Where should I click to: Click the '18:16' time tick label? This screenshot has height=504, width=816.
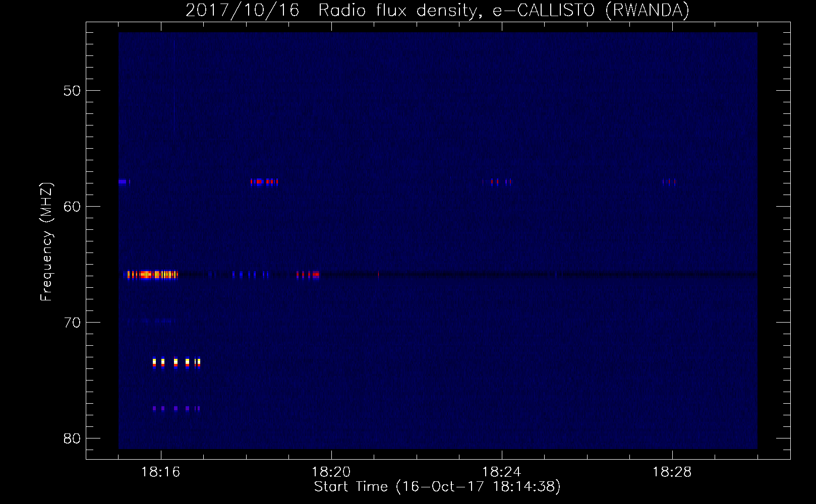(x=160, y=472)
